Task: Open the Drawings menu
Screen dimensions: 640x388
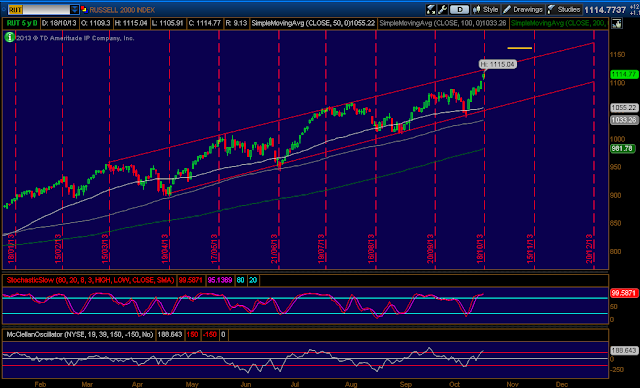Action: pyautogui.click(x=523, y=9)
